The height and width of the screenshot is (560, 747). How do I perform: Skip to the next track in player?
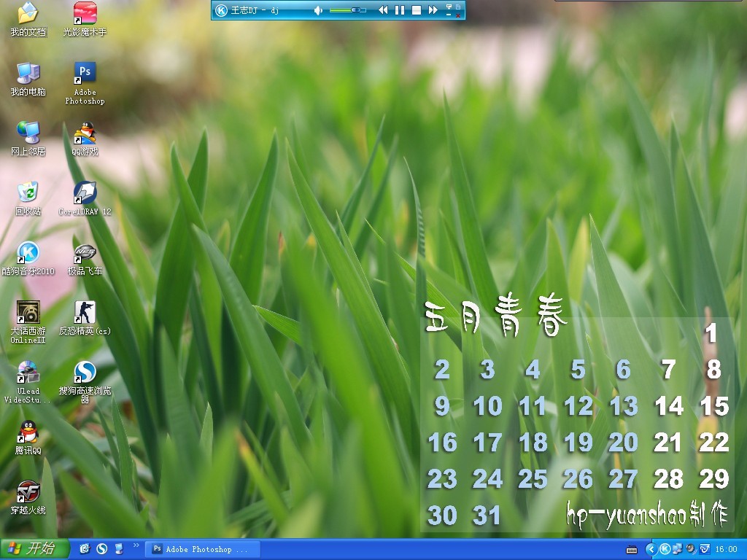433,10
